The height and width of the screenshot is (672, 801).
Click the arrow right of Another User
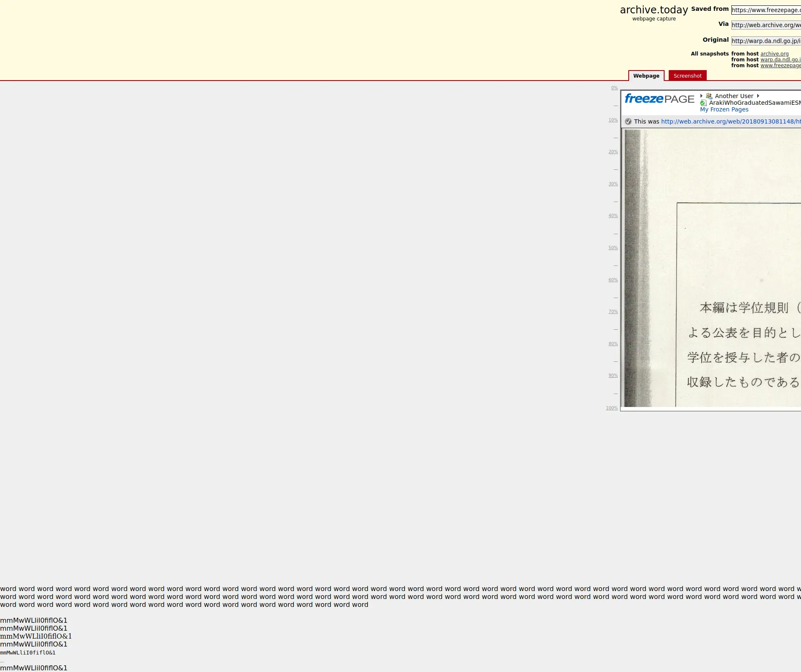(758, 96)
